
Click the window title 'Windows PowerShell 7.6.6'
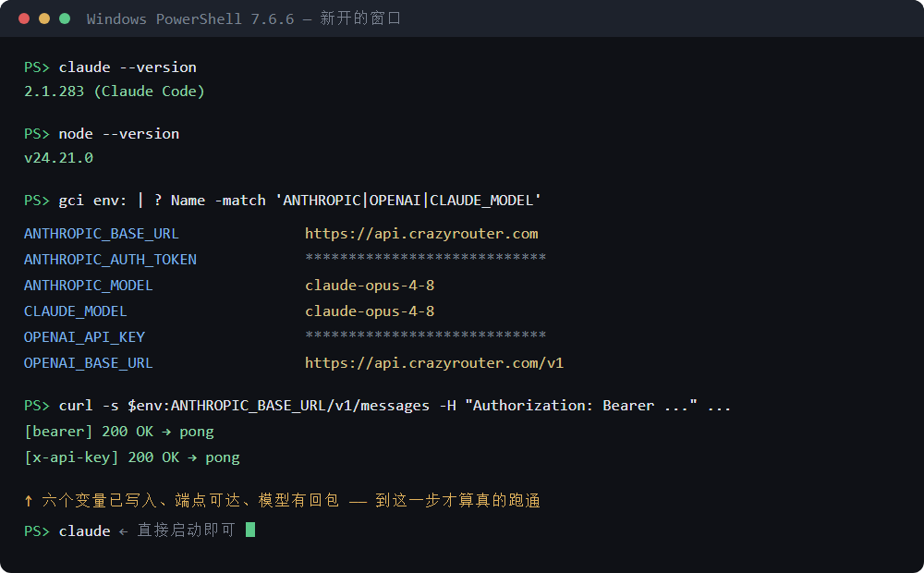click(190, 18)
